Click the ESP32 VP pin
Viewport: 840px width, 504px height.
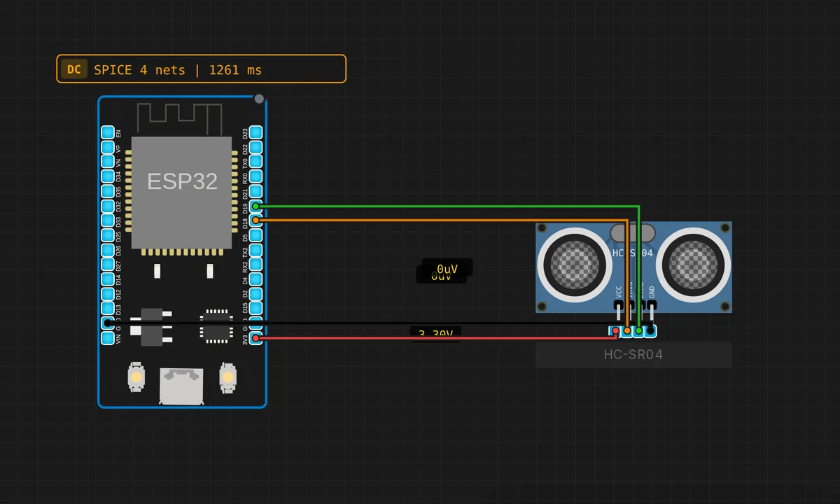point(107,148)
